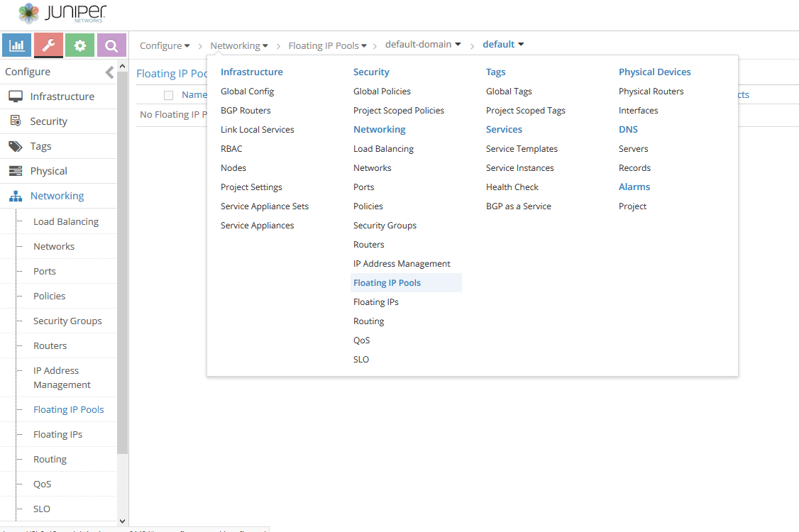Choose Records under DNS in the menu

634,168
